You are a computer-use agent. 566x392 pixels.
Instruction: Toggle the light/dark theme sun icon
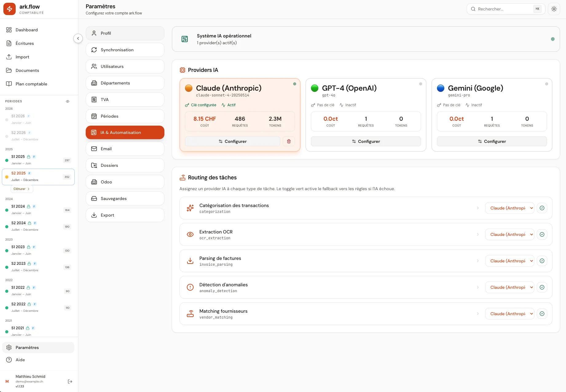[x=554, y=9]
